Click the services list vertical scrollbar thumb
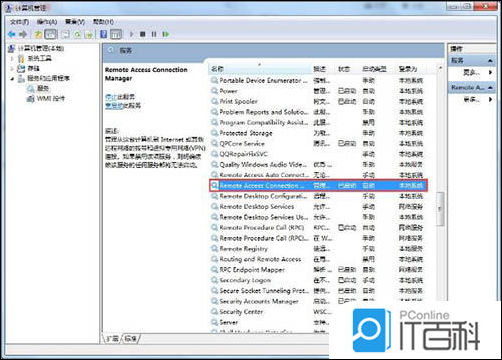The width and height of the screenshot is (502, 360). 440,209
